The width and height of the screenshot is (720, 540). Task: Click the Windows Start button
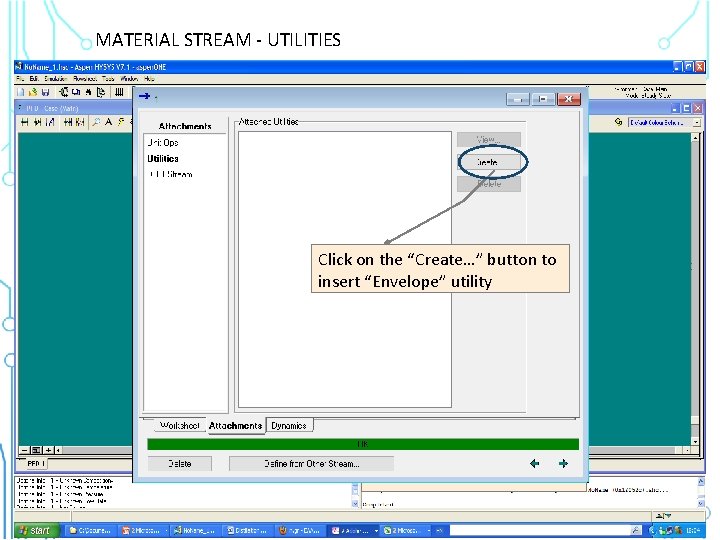pyautogui.click(x=37, y=530)
